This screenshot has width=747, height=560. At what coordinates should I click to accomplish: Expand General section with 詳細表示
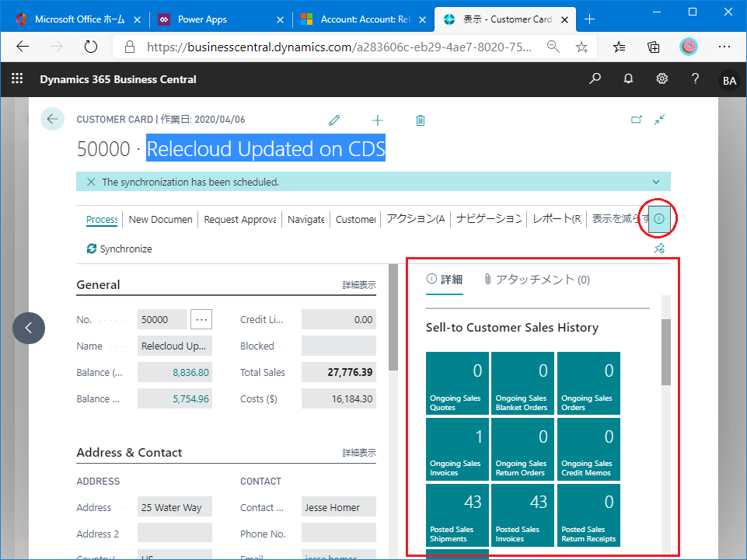click(x=359, y=285)
